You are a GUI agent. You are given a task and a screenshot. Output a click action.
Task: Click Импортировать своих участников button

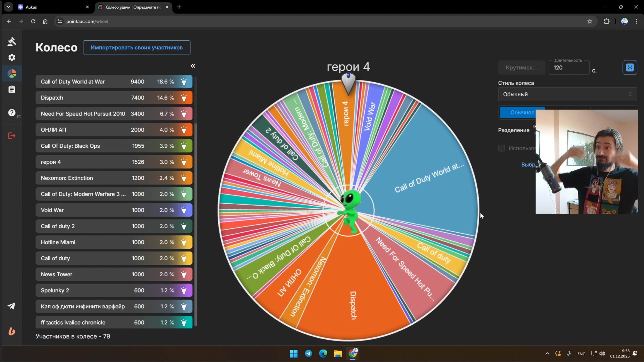(x=137, y=47)
